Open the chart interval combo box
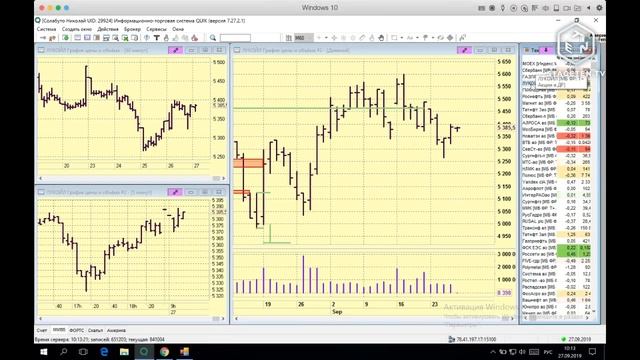 tap(304, 38)
